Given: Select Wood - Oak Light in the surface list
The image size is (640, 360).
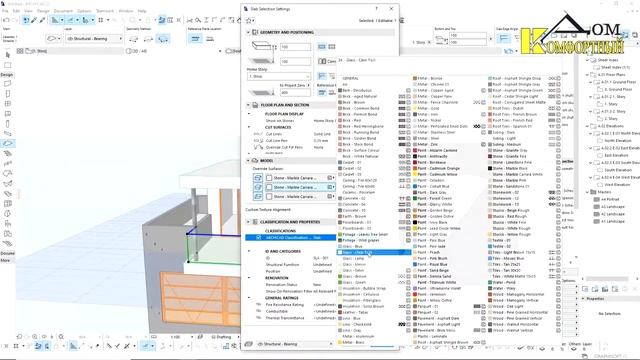Looking at the screenshot, I should click(508, 306).
